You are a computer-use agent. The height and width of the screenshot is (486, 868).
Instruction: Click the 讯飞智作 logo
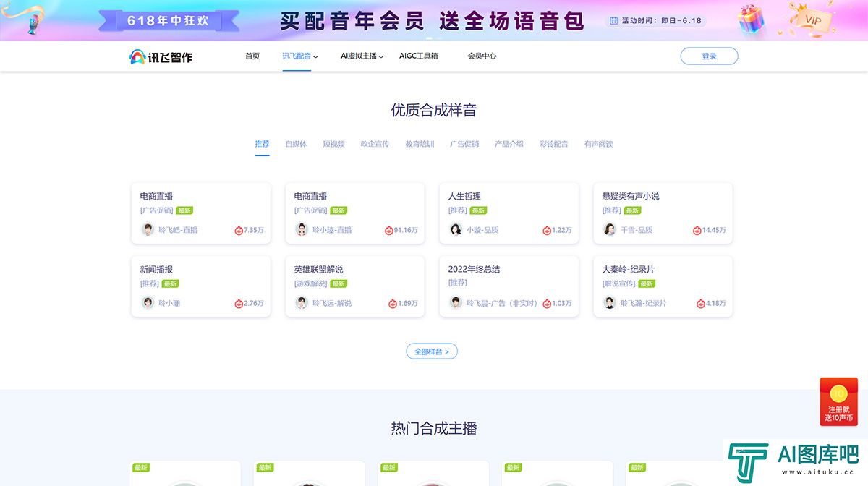click(x=161, y=56)
